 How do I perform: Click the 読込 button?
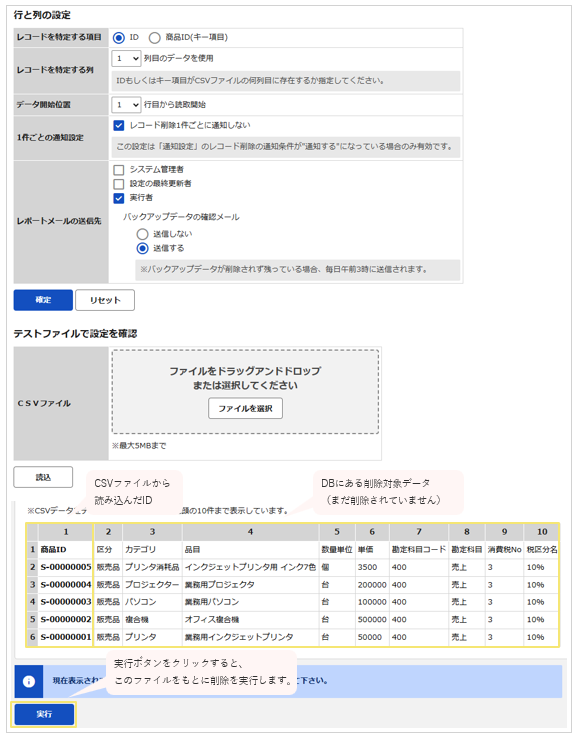pos(43,477)
